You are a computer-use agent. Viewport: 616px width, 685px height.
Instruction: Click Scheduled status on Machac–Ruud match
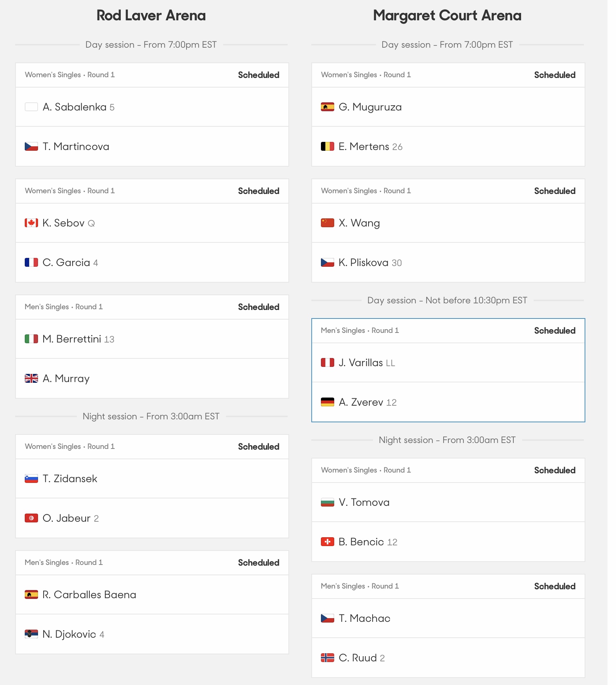pos(555,586)
